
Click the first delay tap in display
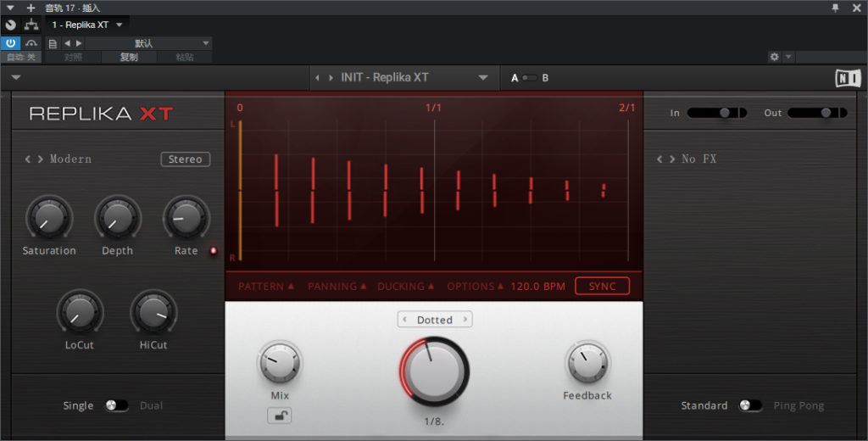pos(276,190)
